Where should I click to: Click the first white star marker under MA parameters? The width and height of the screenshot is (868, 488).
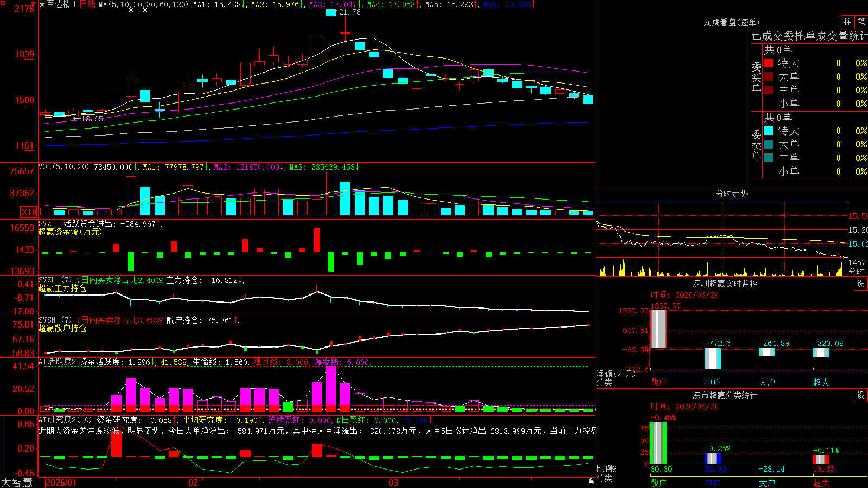point(131,10)
